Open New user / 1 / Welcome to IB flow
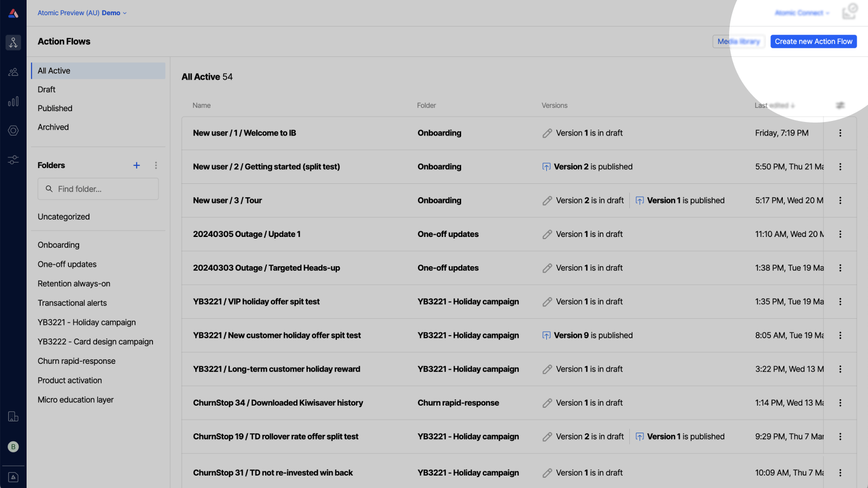This screenshot has height=488, width=868. 245,133
